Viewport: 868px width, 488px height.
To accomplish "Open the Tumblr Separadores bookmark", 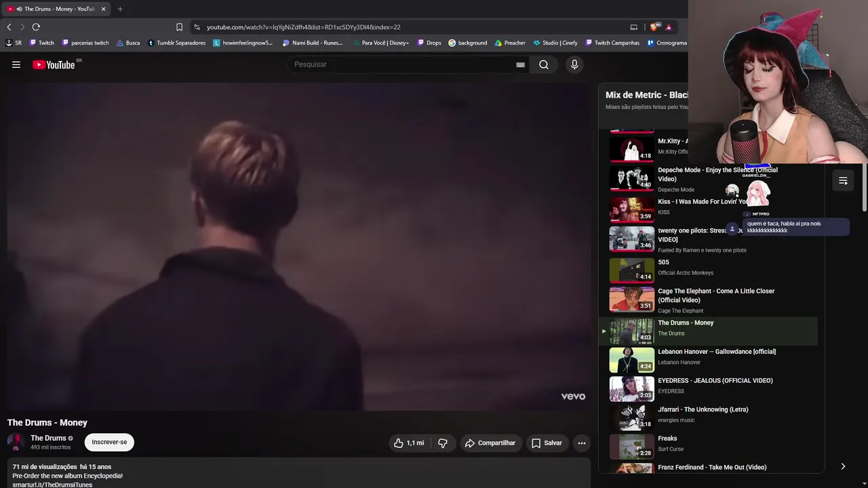I will [x=176, y=43].
